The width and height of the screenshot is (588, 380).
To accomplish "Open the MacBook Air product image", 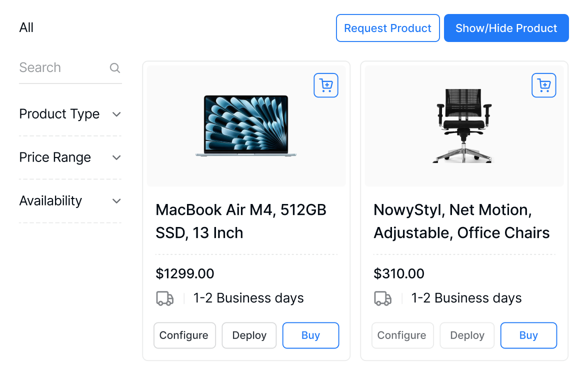I will 246,125.
